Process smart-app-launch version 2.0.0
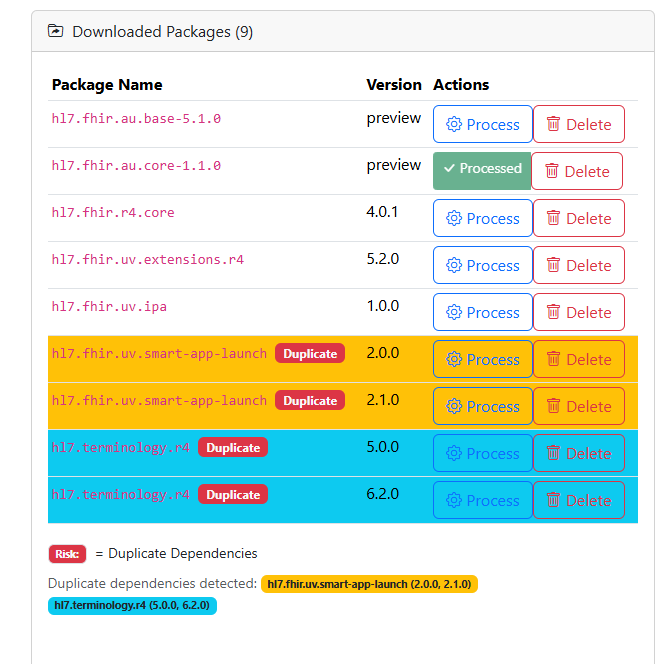The width and height of the screenshot is (662, 664). [x=482, y=359]
